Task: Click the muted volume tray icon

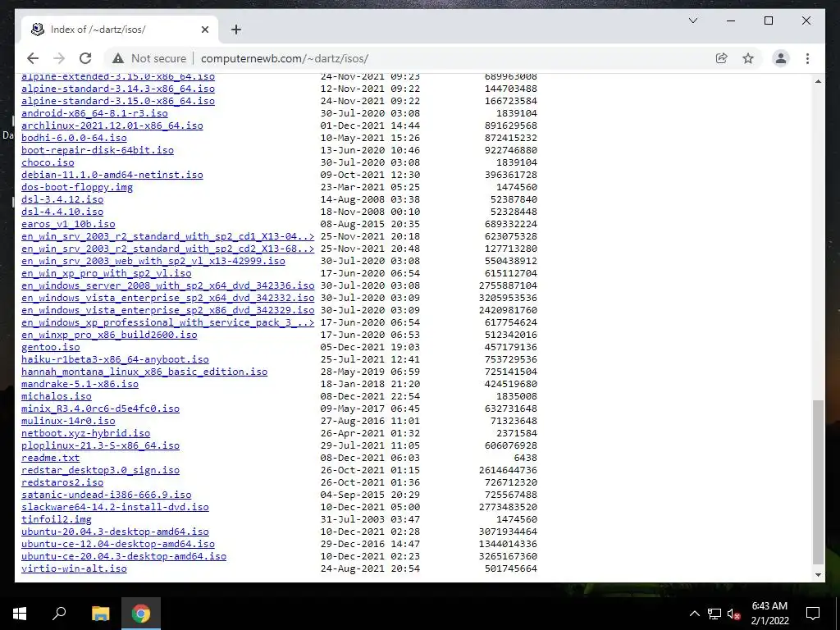Action: (x=733, y=614)
